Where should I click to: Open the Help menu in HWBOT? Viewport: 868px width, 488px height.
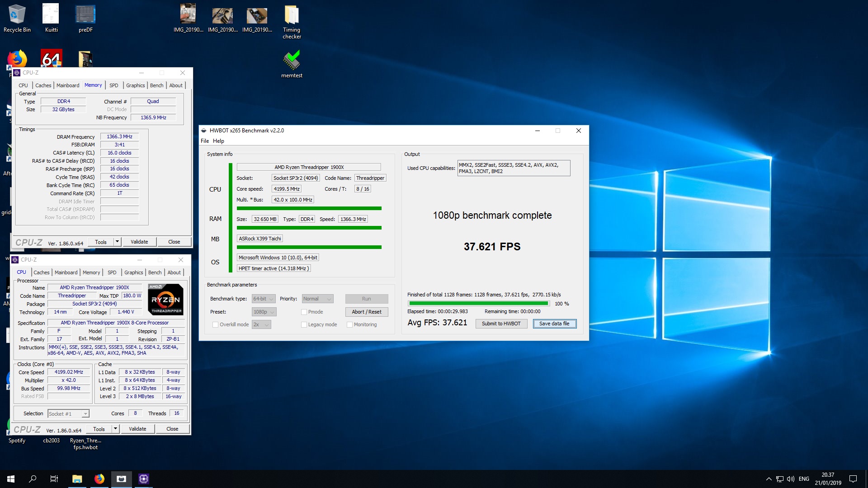click(218, 141)
